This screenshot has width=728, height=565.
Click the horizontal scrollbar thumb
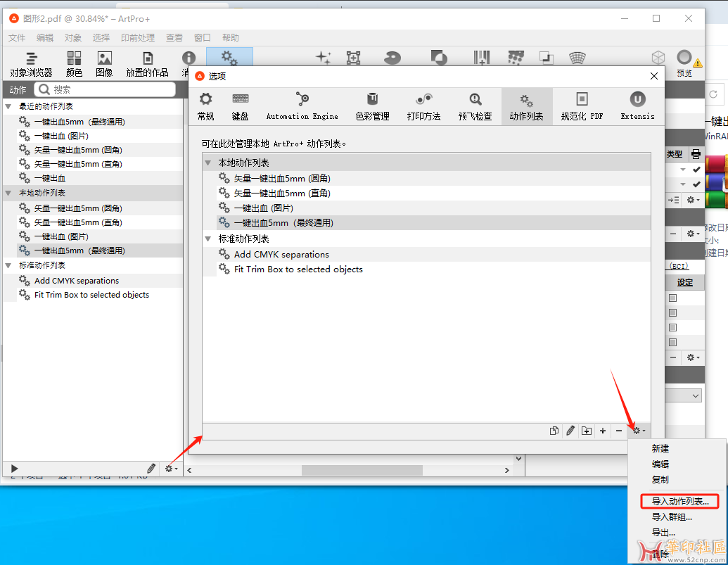point(362,470)
